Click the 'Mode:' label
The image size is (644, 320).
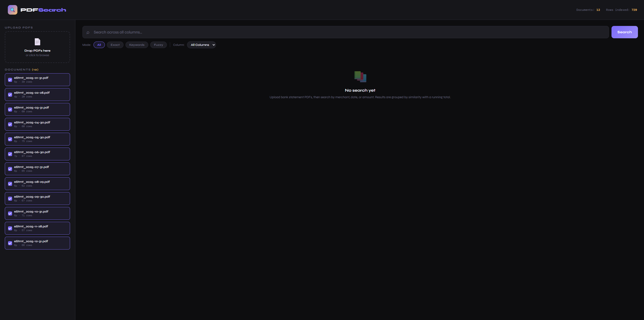click(87, 45)
